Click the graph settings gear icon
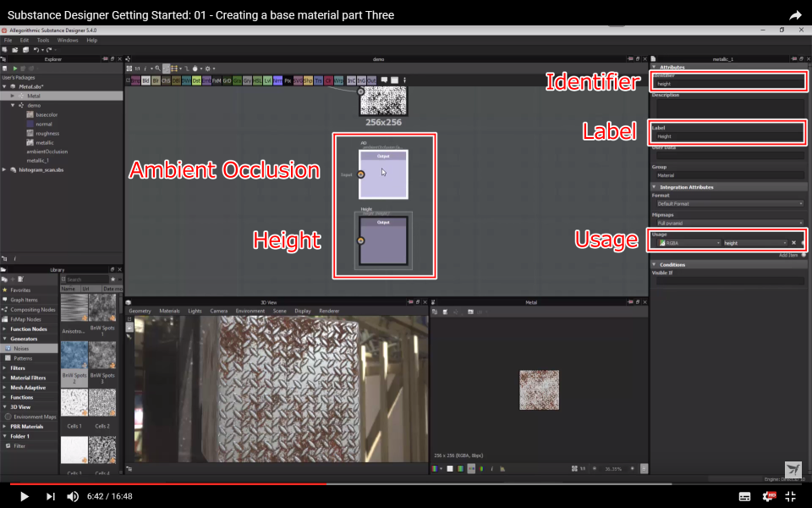The width and height of the screenshot is (812, 508). click(x=208, y=69)
